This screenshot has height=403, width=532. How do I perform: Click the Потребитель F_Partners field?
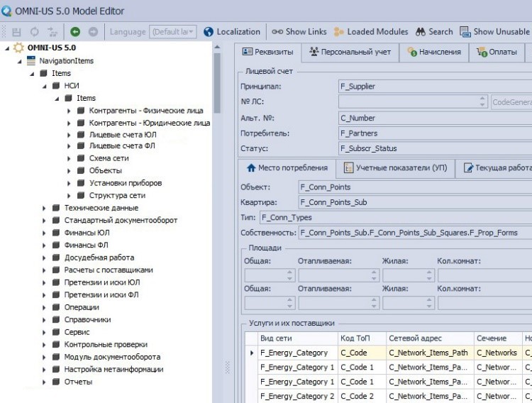point(435,133)
